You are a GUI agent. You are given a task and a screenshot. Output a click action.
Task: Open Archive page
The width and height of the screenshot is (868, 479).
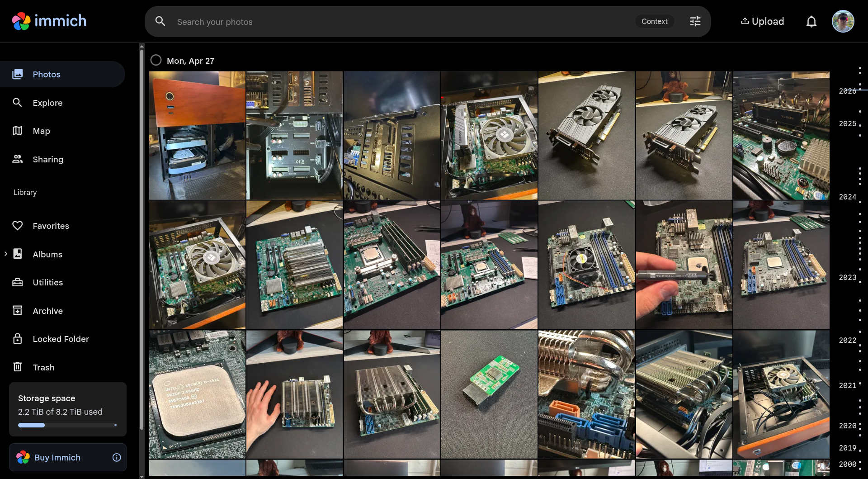pyautogui.click(x=62, y=311)
